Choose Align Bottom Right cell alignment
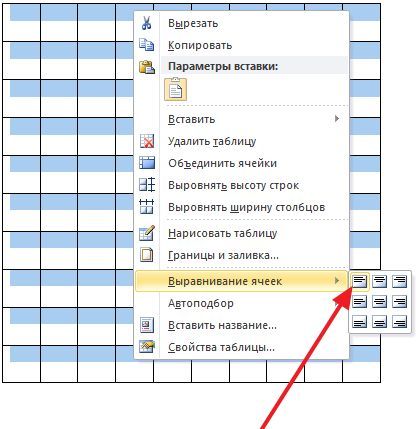 tap(400, 322)
